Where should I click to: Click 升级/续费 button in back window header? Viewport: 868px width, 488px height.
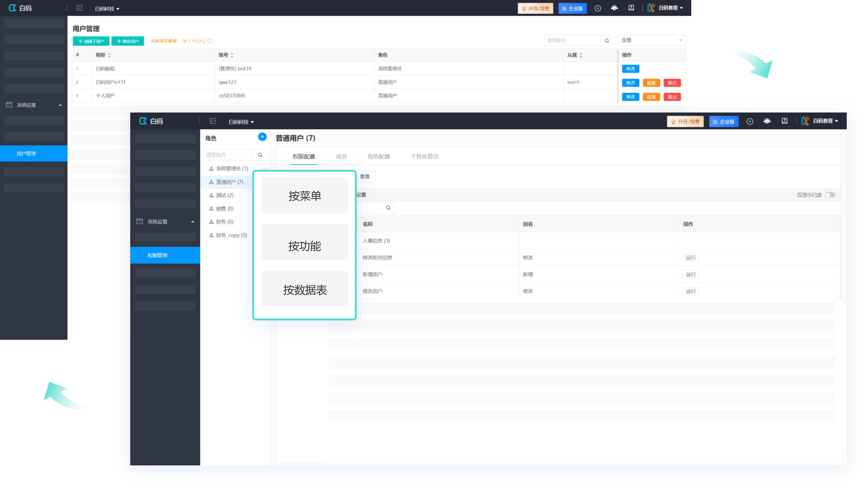coord(535,8)
